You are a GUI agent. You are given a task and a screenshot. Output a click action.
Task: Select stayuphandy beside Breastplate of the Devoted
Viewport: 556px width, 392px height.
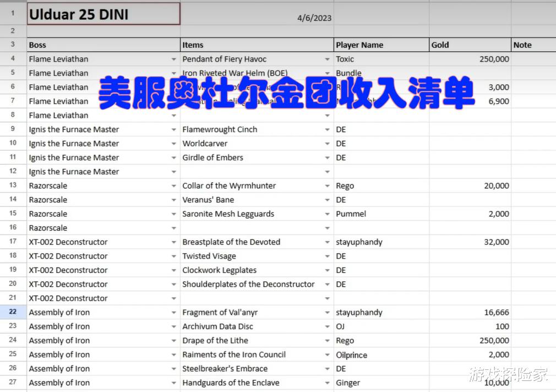point(381,242)
